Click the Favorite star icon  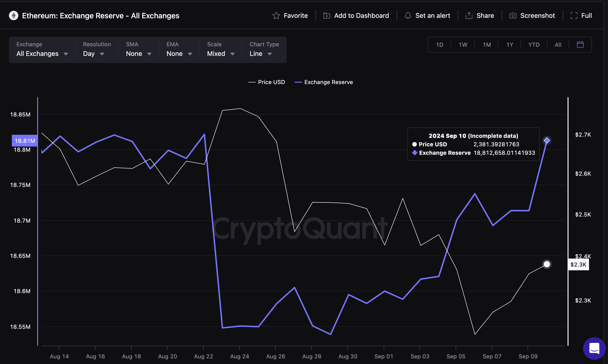(x=276, y=15)
